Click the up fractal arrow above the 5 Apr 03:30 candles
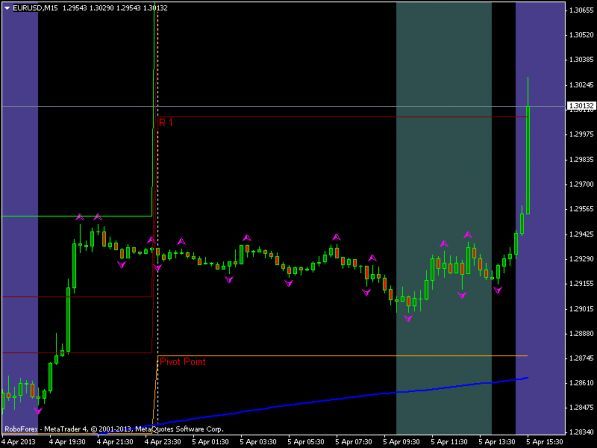 tap(247, 238)
